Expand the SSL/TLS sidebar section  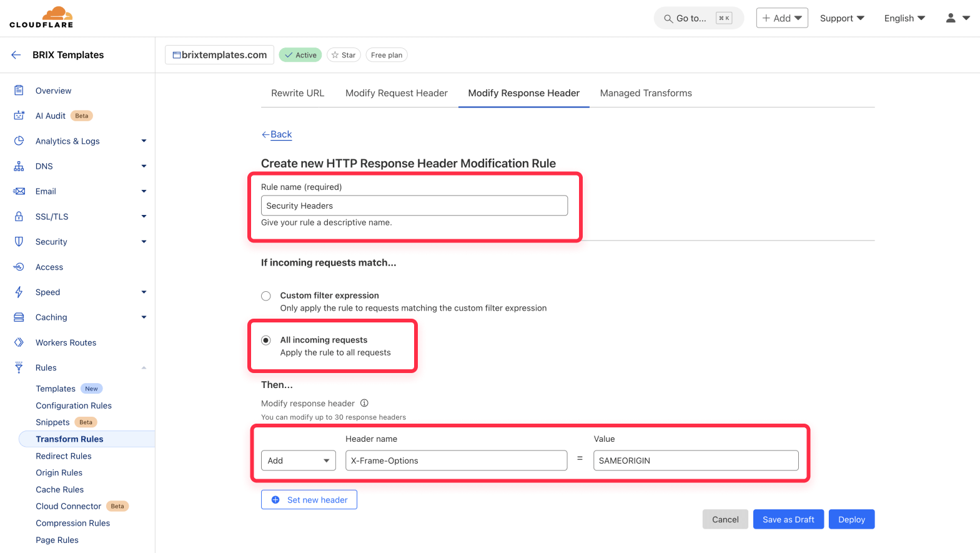tap(144, 217)
